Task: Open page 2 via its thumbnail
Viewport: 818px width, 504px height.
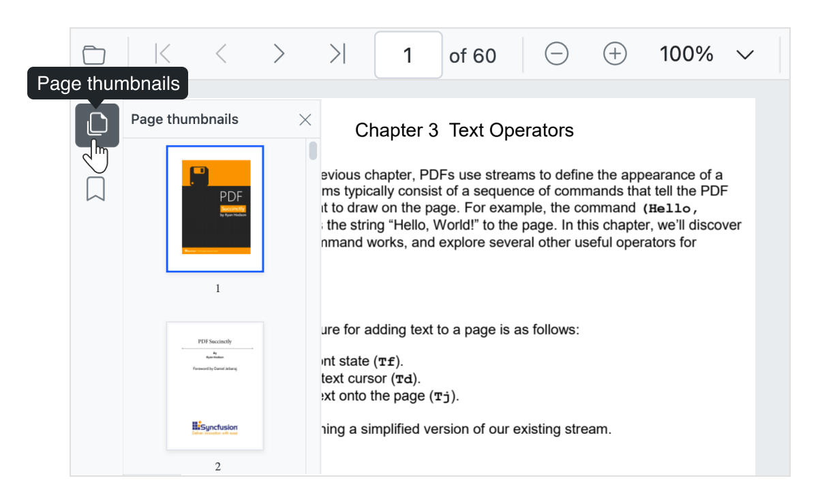Action: pos(215,385)
